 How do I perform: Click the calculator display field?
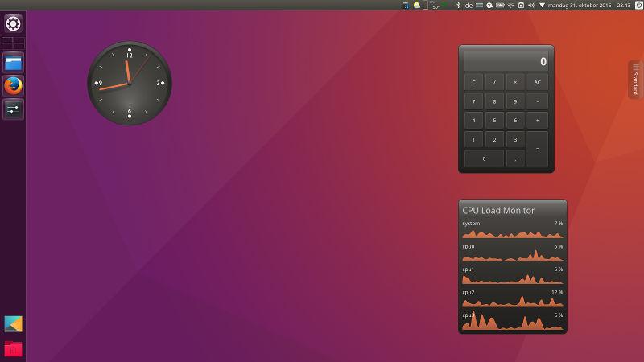tap(506, 61)
